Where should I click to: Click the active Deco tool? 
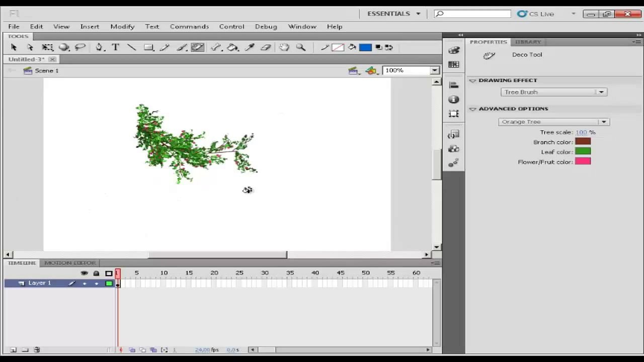(197, 47)
